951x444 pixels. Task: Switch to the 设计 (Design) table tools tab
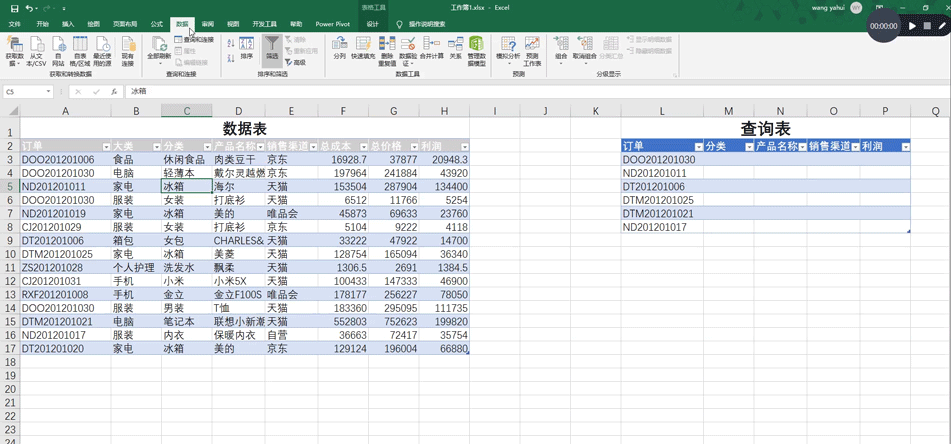(x=372, y=24)
